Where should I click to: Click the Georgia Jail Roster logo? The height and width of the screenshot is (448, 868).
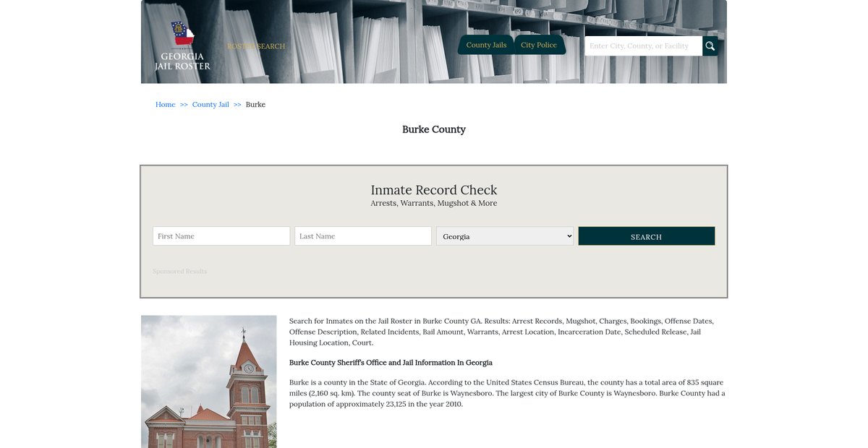pos(182,46)
